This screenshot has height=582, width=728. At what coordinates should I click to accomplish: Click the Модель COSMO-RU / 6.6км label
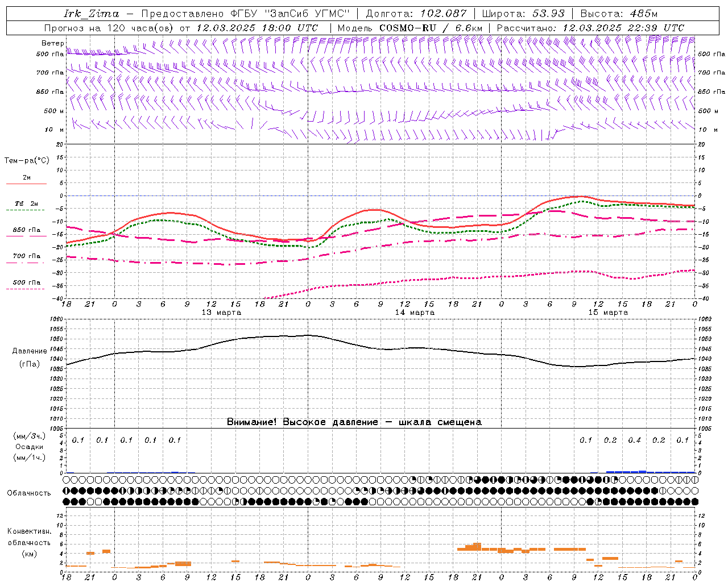click(x=409, y=28)
